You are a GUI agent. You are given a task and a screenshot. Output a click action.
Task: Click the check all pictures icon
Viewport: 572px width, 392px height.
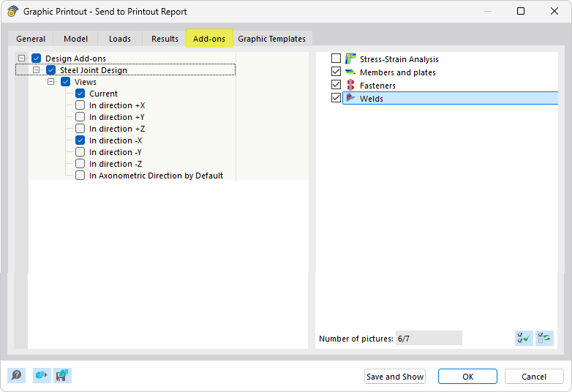click(524, 338)
